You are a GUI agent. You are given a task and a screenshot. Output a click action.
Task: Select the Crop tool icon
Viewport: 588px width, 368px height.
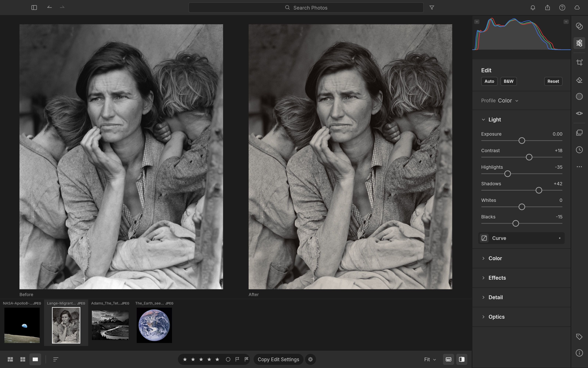[579, 62]
